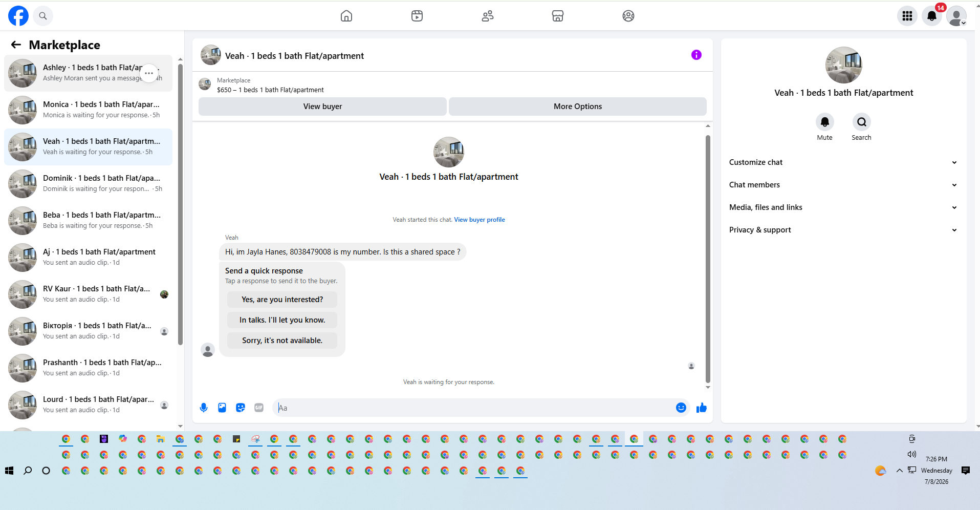The image size is (980, 510).
Task: Click the View buyer button
Action: [x=322, y=107]
